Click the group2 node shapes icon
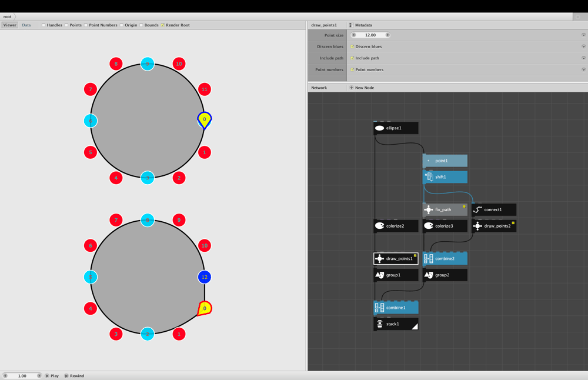 tap(429, 275)
